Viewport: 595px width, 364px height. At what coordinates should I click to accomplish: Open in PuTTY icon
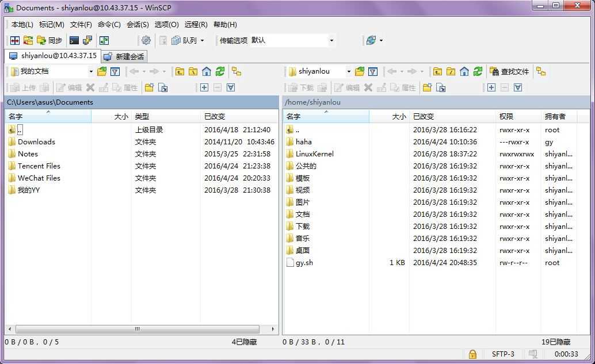click(x=87, y=40)
